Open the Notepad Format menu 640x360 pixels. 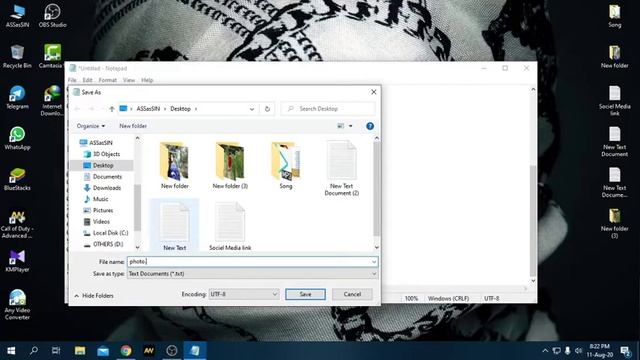(x=107, y=80)
